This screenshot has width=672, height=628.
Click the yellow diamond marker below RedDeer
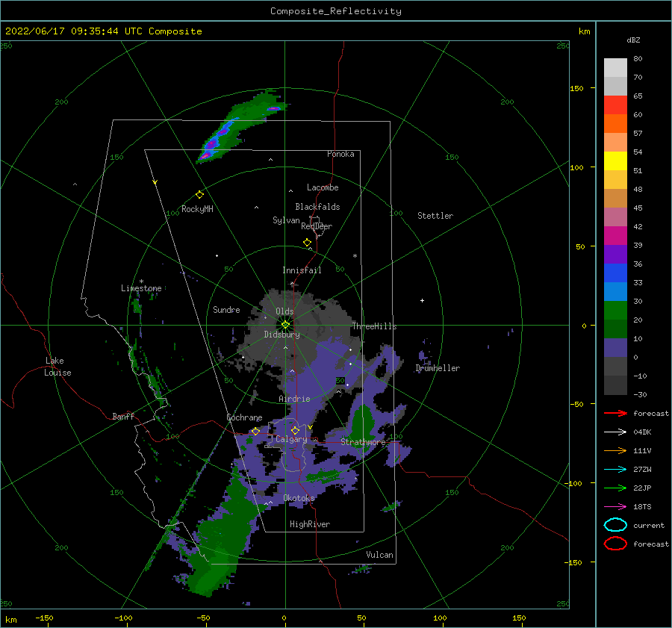click(x=307, y=243)
